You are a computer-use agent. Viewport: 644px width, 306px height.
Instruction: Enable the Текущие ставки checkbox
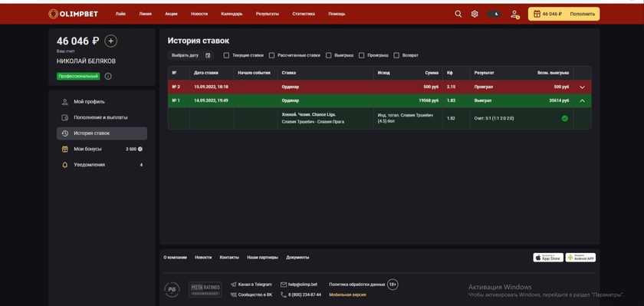[x=226, y=55]
